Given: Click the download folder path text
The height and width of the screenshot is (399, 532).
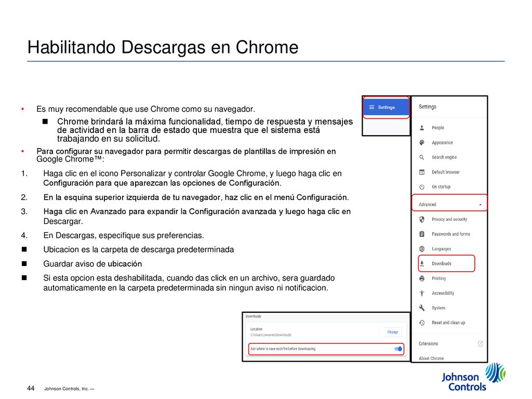Looking at the screenshot, I should 271,335.
